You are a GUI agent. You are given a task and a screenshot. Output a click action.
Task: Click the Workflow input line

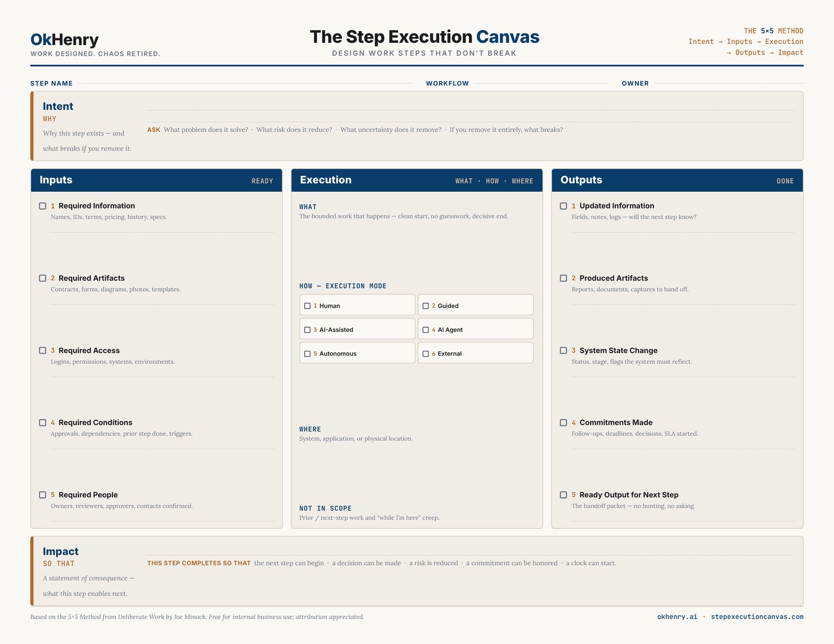pos(542,83)
